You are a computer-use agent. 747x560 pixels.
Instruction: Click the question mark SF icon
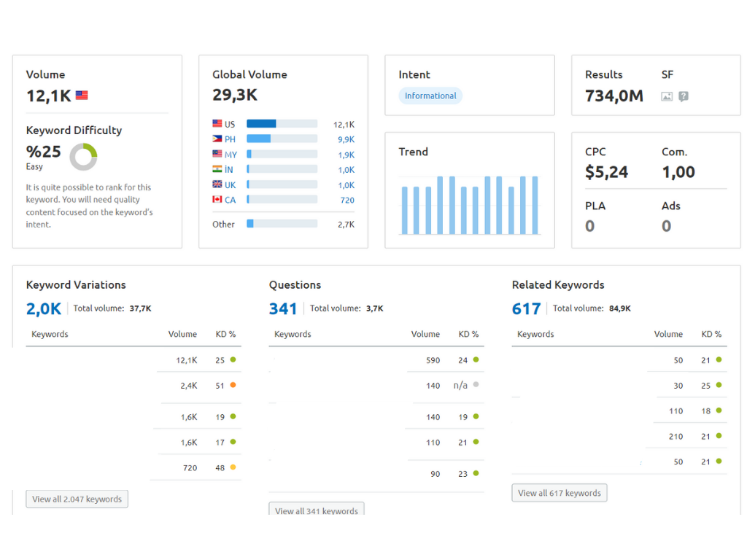684,97
